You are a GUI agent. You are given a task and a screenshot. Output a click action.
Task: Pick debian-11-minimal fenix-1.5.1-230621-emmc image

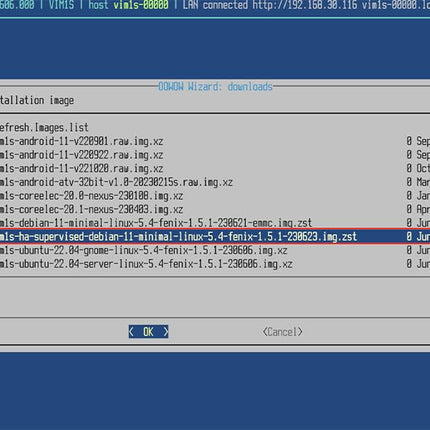tap(215, 223)
